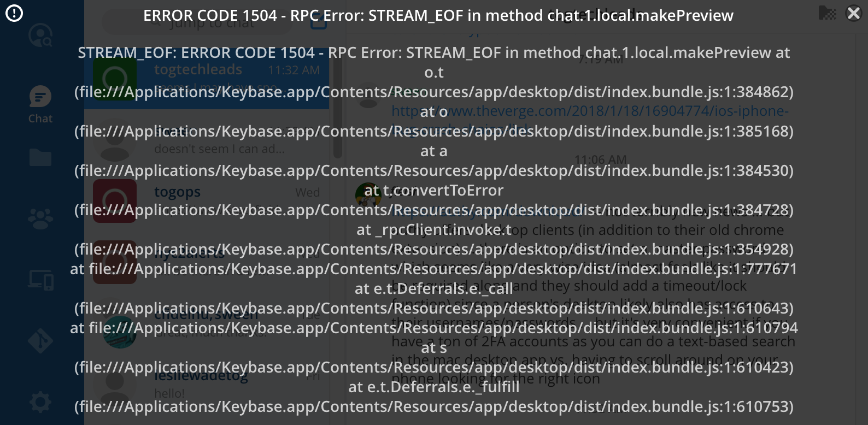Select the togtechleads green team avatar

(115, 78)
